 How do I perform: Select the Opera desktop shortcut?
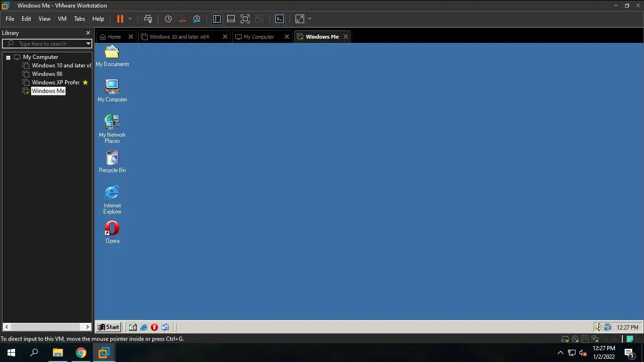(x=112, y=232)
